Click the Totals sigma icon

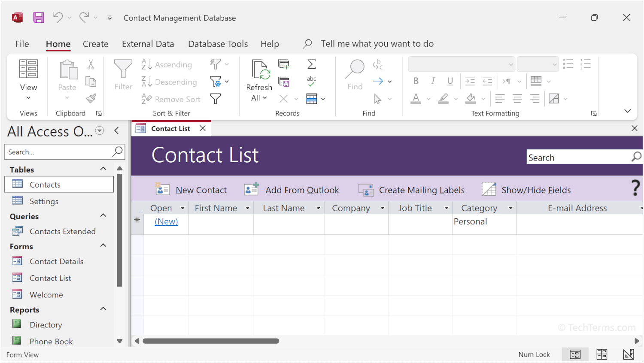(312, 64)
